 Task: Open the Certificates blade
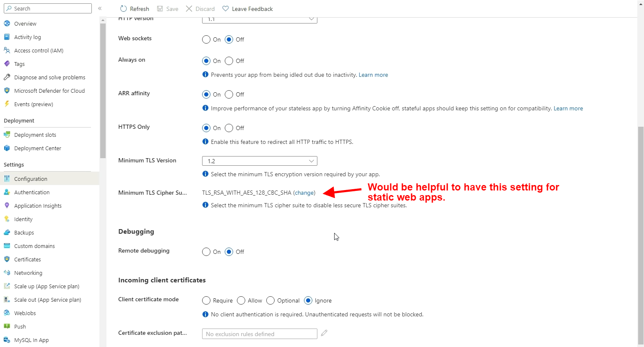(29, 259)
